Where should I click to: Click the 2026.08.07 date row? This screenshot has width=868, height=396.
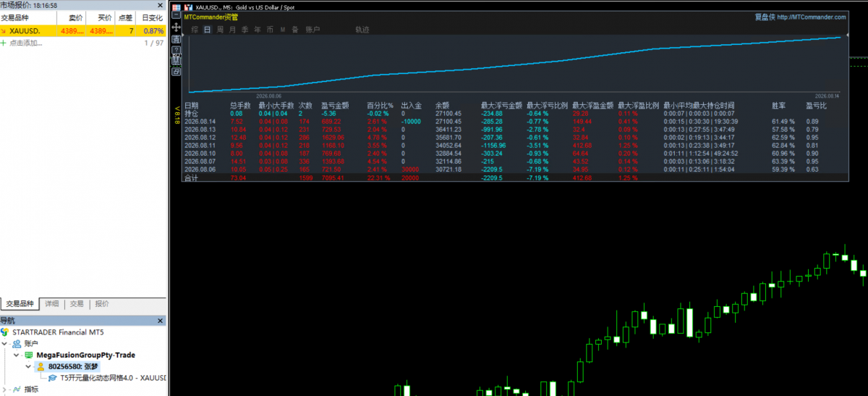(200, 161)
